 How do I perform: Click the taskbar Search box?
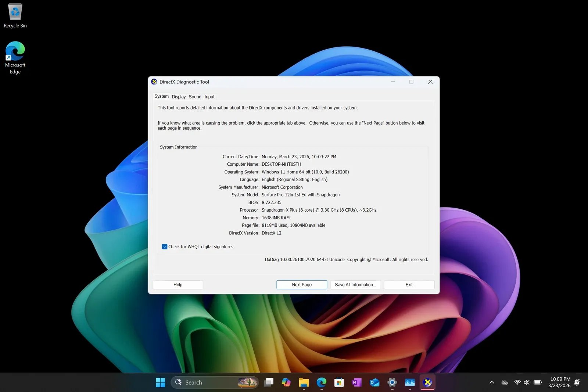206,382
